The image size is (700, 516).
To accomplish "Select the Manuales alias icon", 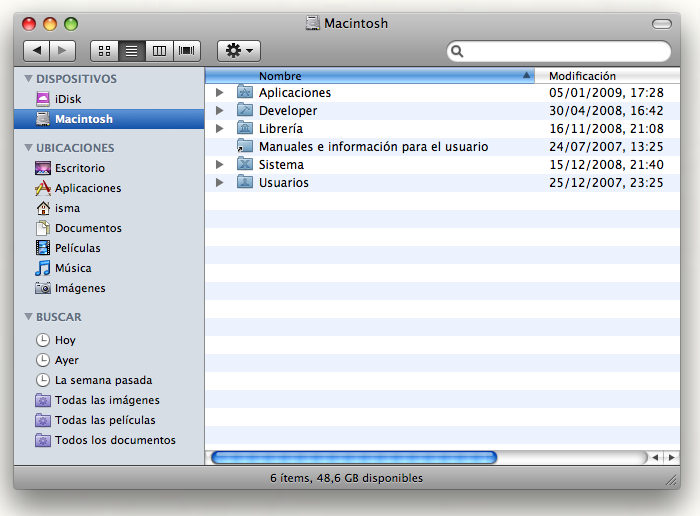I will tap(245, 146).
